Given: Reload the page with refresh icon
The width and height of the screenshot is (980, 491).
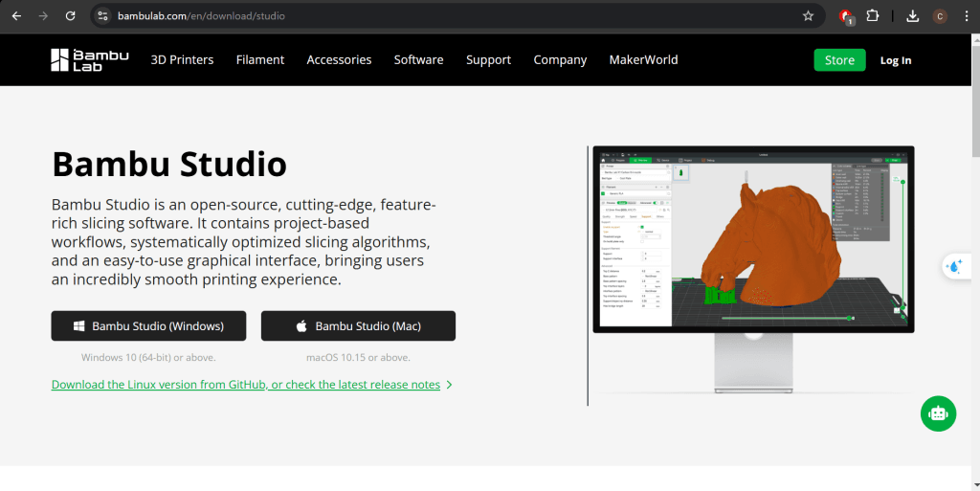Looking at the screenshot, I should coord(70,16).
